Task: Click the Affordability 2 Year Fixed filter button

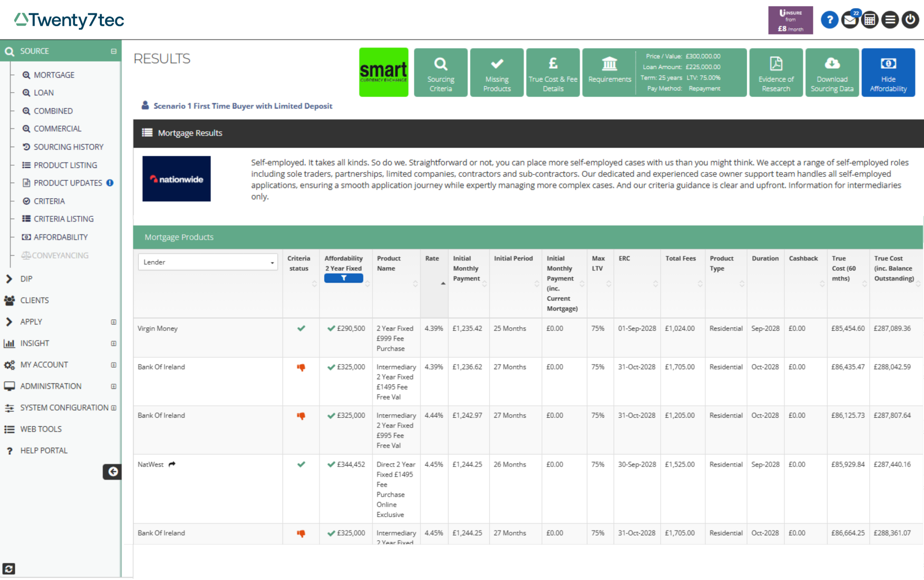Action: [x=343, y=278]
